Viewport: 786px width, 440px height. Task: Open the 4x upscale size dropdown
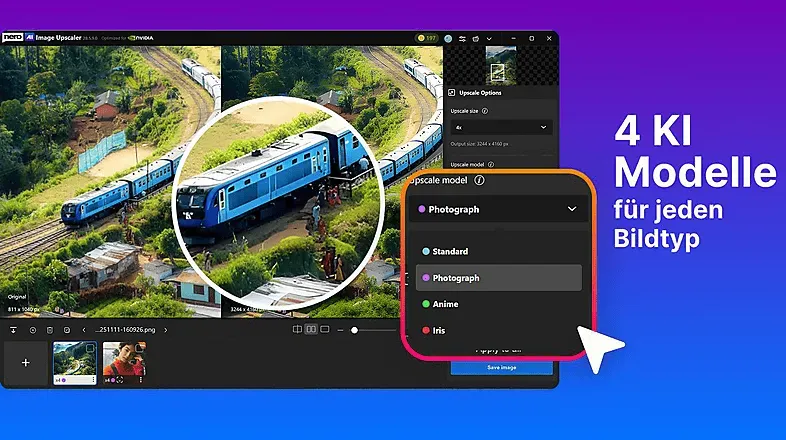pos(501,127)
